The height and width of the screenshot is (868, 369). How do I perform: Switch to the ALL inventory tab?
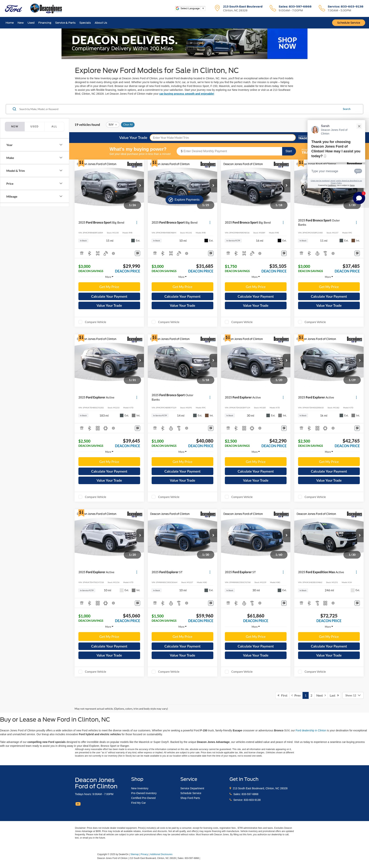[54, 127]
